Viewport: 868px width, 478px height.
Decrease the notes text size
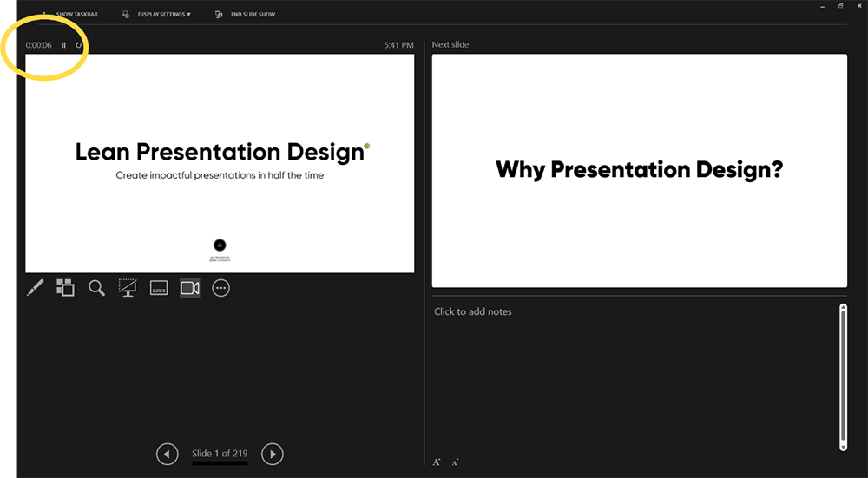(x=455, y=462)
